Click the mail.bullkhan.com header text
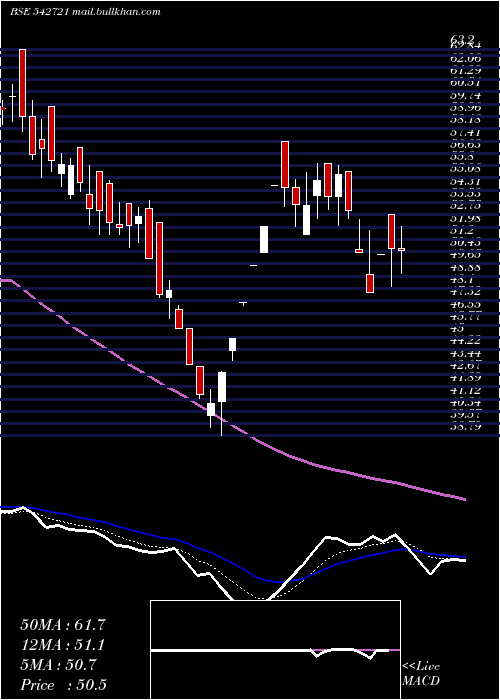 tap(116, 12)
